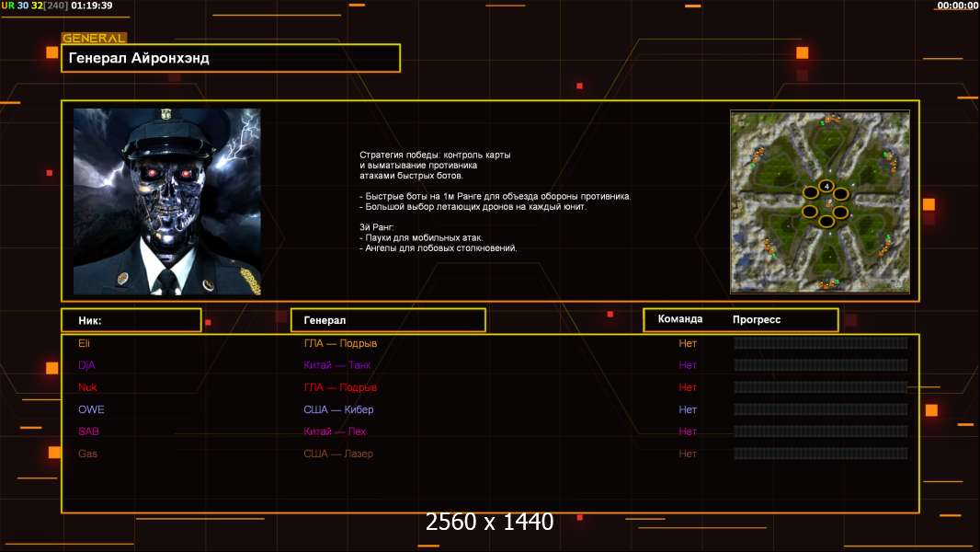
Task: Click the team value Нет for Gas
Action: click(688, 454)
